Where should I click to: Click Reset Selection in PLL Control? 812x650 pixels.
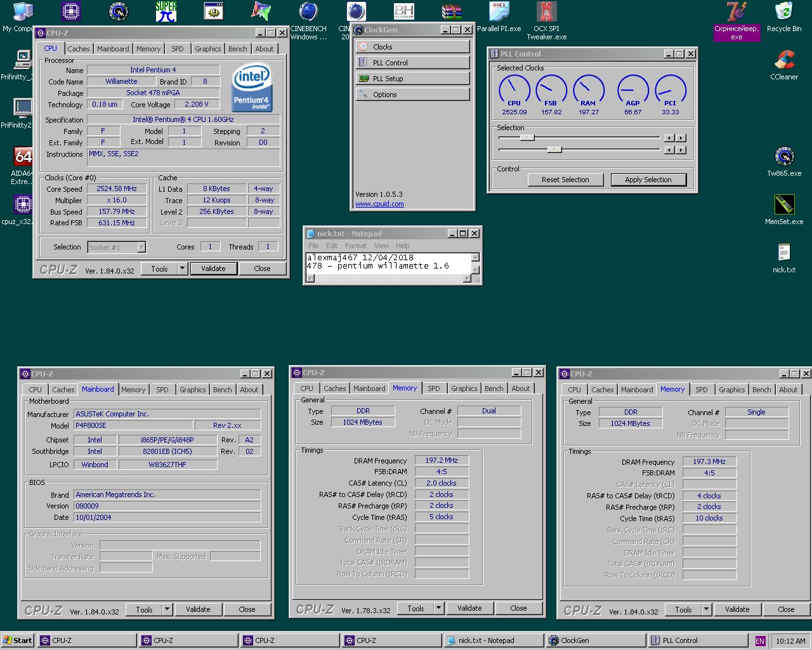click(x=565, y=180)
